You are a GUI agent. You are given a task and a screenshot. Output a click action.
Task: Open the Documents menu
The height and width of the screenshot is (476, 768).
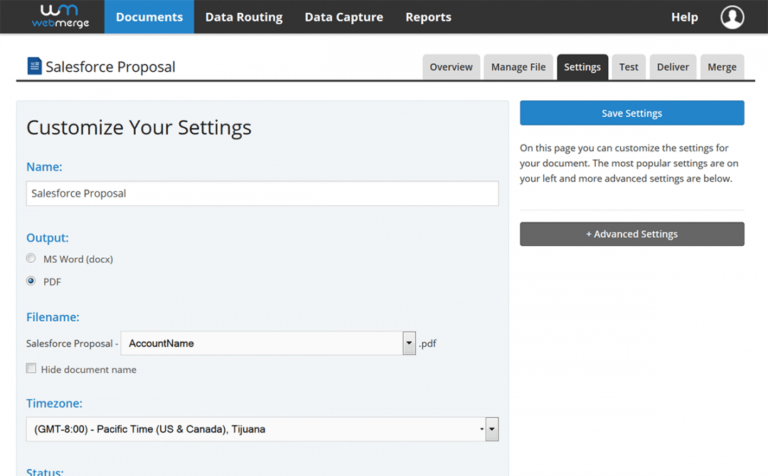click(149, 17)
